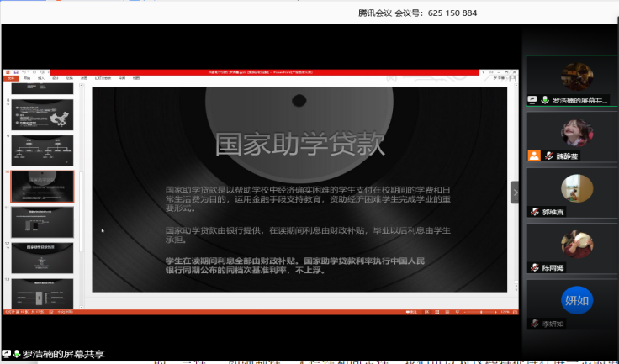Screen dimensions: 619x364
Task: Select the highlighted slide thumbnail in panel
Action: coord(42,187)
